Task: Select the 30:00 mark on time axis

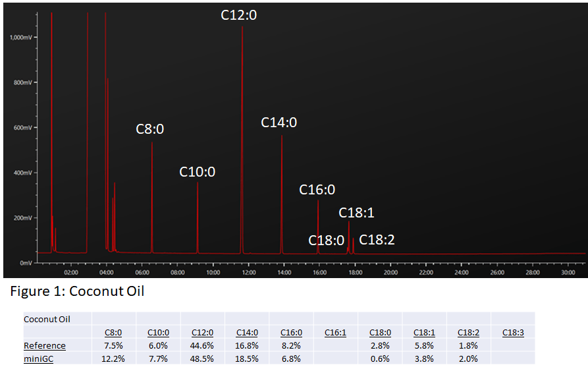Action: (568, 271)
